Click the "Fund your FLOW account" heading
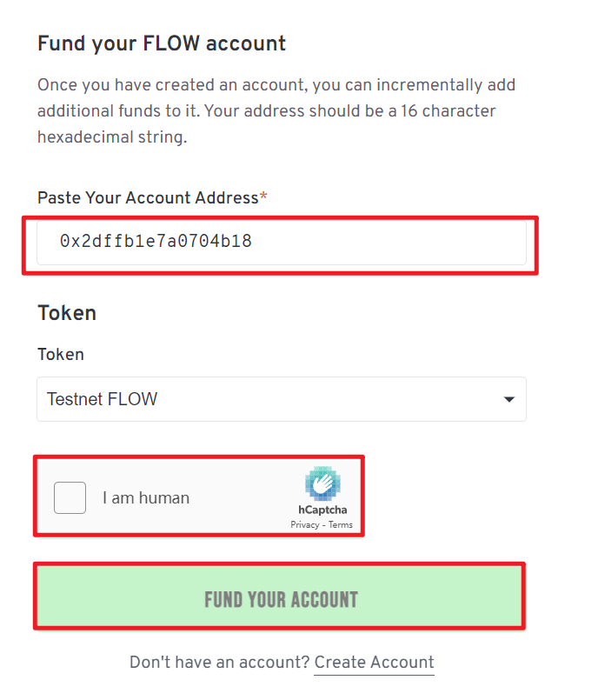The height and width of the screenshot is (700, 598). click(162, 43)
